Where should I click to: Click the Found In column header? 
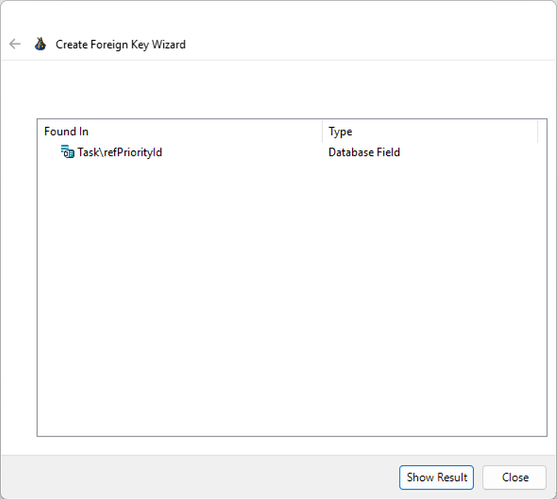[180, 131]
